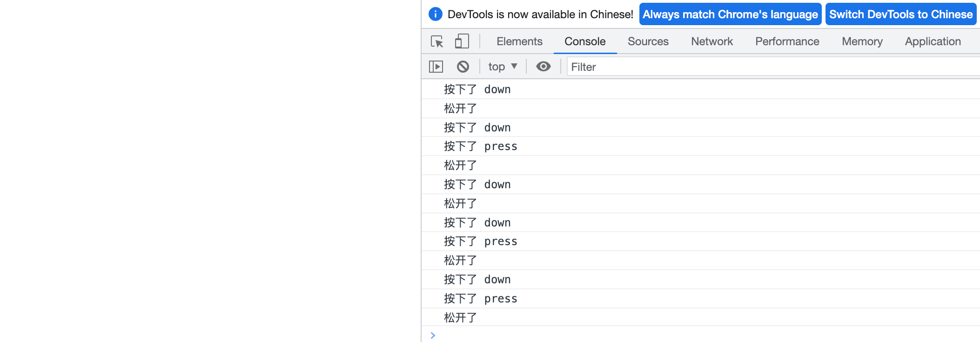Select the blue arrow console prompt
980x342 pixels.
click(433, 335)
